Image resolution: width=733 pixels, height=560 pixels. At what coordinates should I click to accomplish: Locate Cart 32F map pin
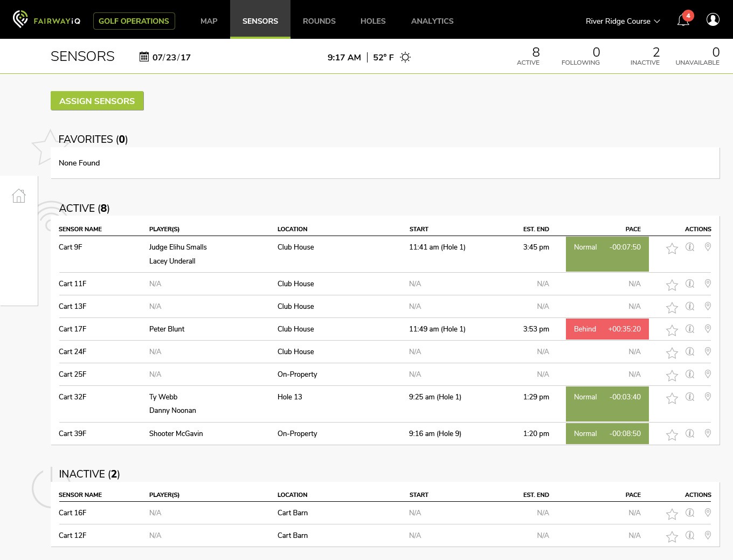708,397
